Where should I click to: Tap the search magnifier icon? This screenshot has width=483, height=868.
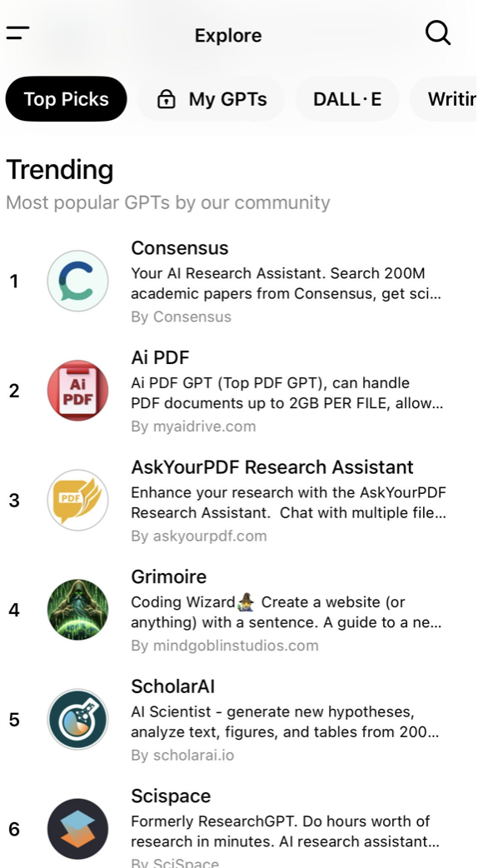[438, 33]
